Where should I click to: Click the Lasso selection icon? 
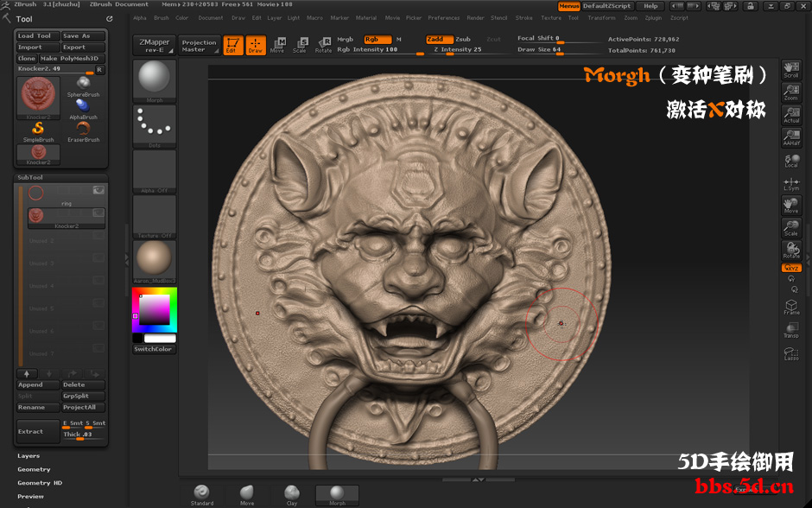click(x=790, y=352)
